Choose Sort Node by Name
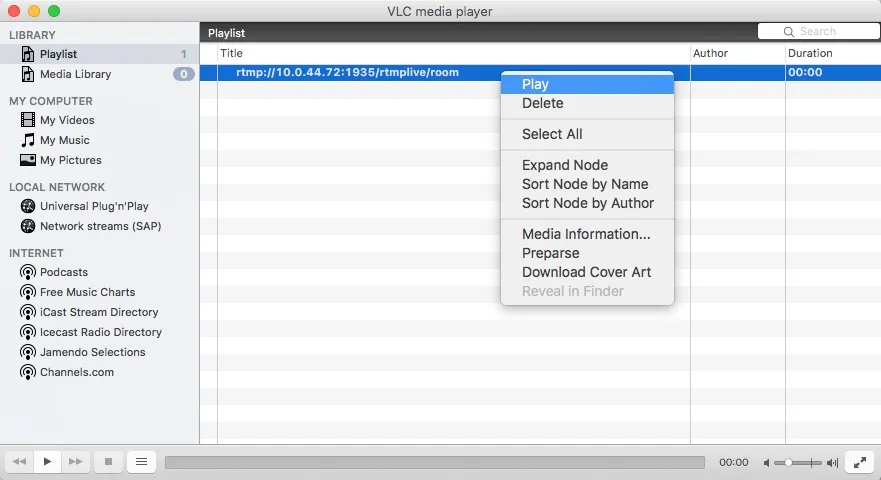 587,184
